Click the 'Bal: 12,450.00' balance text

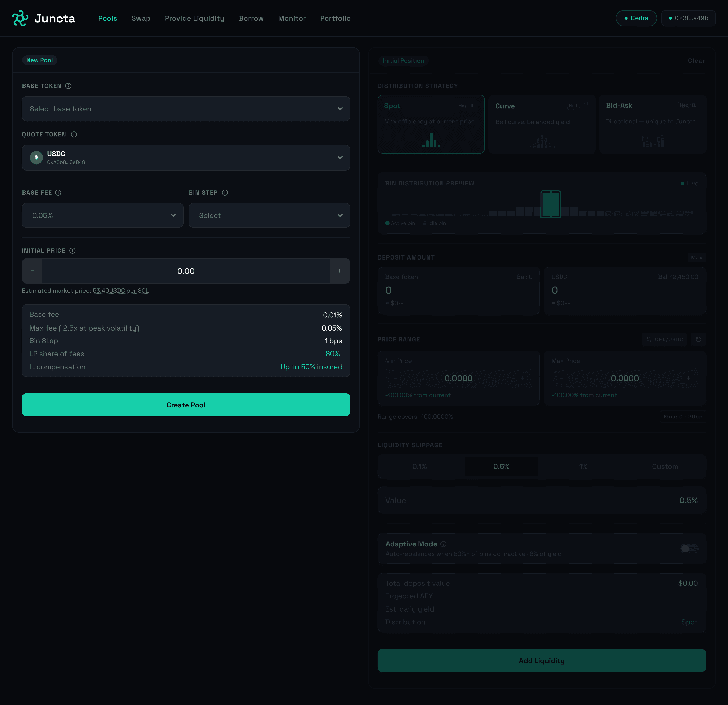tap(678, 277)
